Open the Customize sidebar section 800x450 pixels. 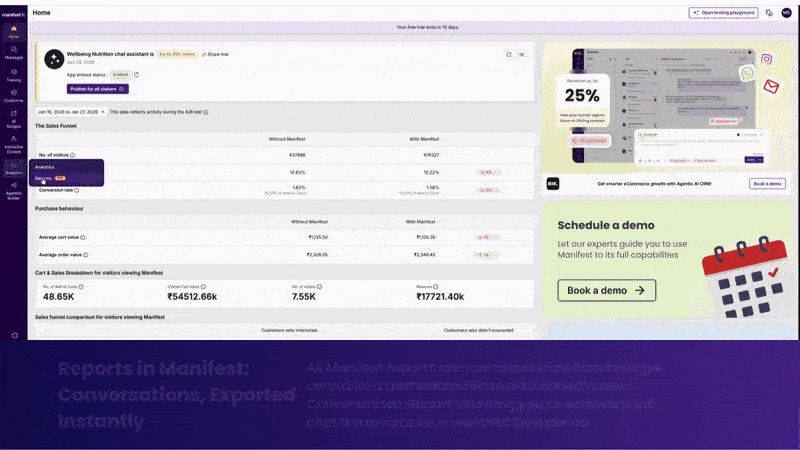(13, 96)
